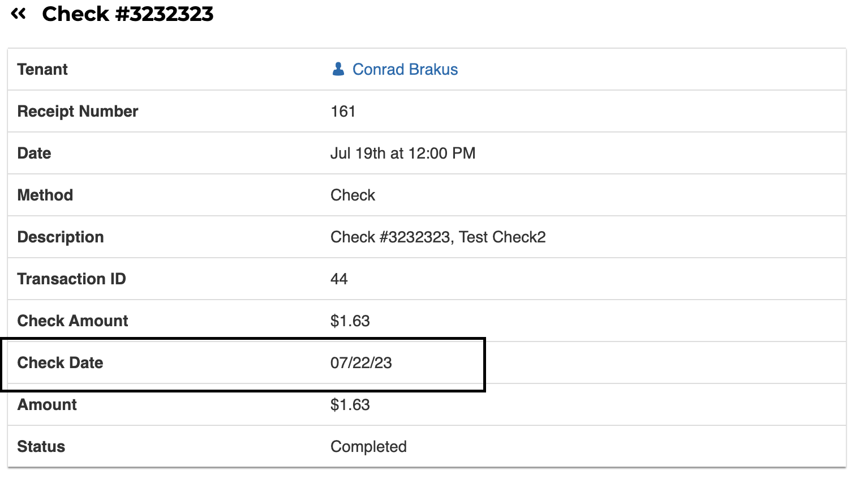Click the Jul 19th date value
The height and width of the screenshot is (478, 868).
pos(402,153)
